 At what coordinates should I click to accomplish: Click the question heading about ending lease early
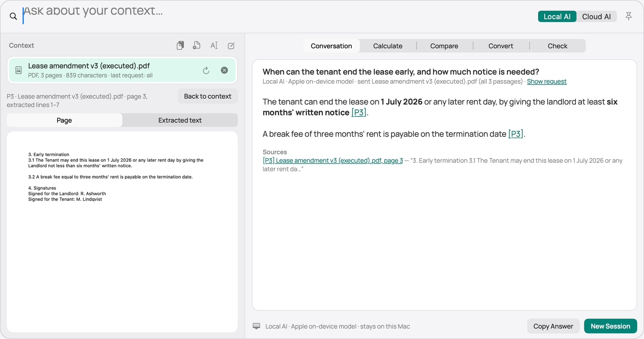pos(401,72)
